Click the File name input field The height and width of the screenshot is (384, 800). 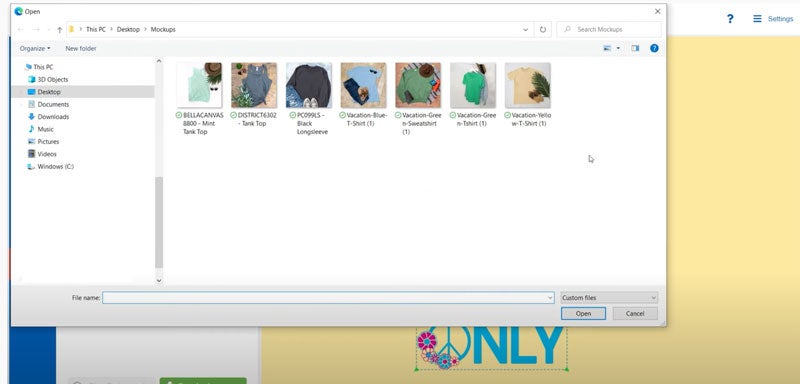coord(328,297)
